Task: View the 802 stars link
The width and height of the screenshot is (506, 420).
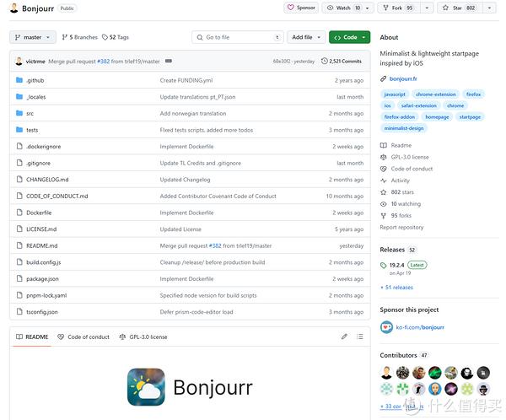Action: pos(397,192)
